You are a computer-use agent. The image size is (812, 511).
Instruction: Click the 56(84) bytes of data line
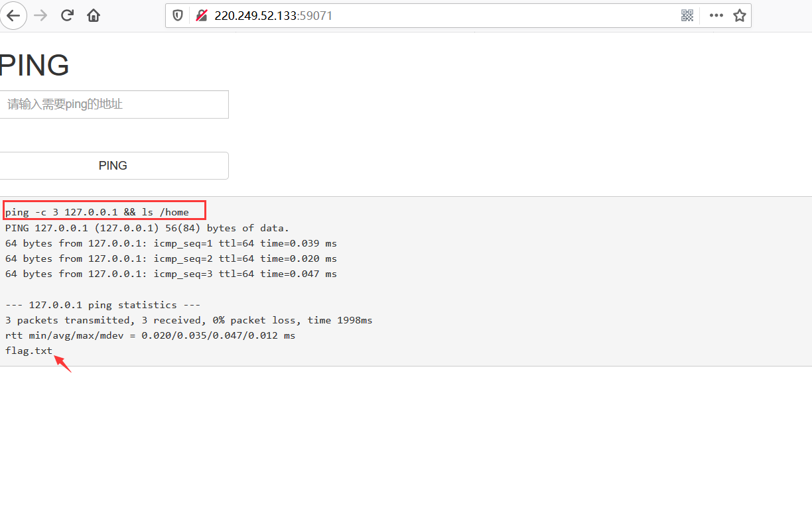click(147, 228)
